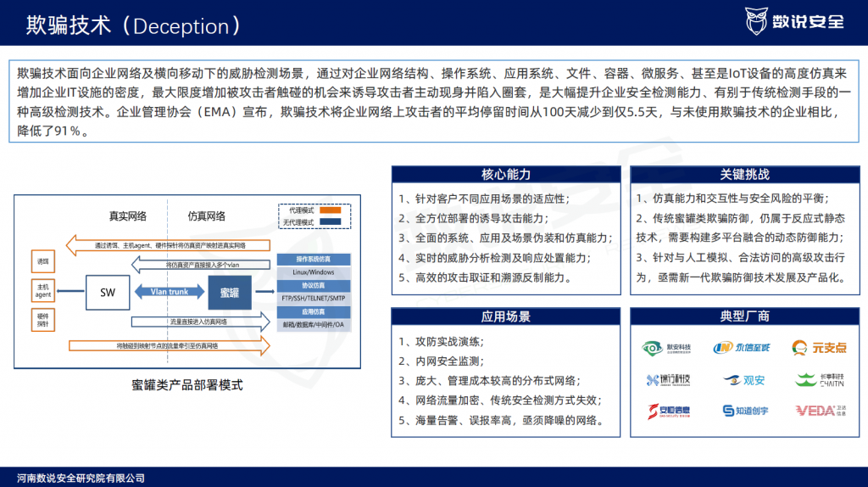The width and height of the screenshot is (868, 487).
Task: Click the 操作系统仿真 header bar
Action: click(314, 260)
